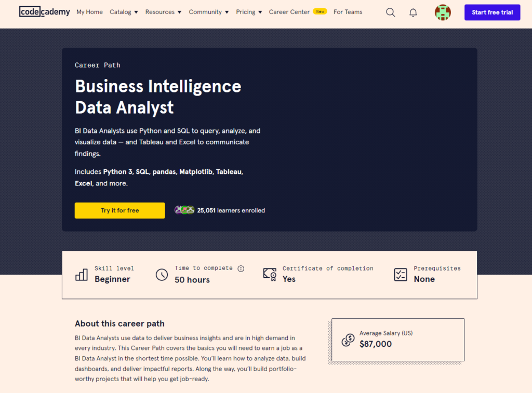This screenshot has width=532, height=393.
Task: Open the user profile avatar
Action: click(443, 12)
